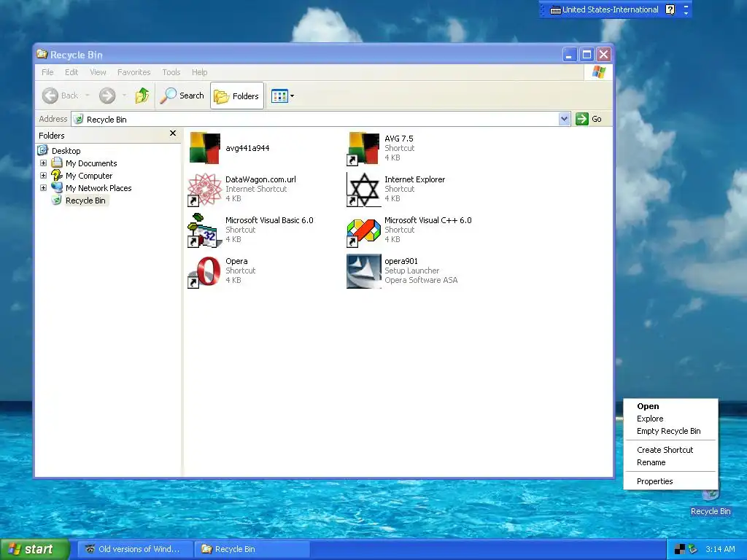747x560 pixels.
Task: Click the Forward arrow toolbar icon
Action: point(107,96)
